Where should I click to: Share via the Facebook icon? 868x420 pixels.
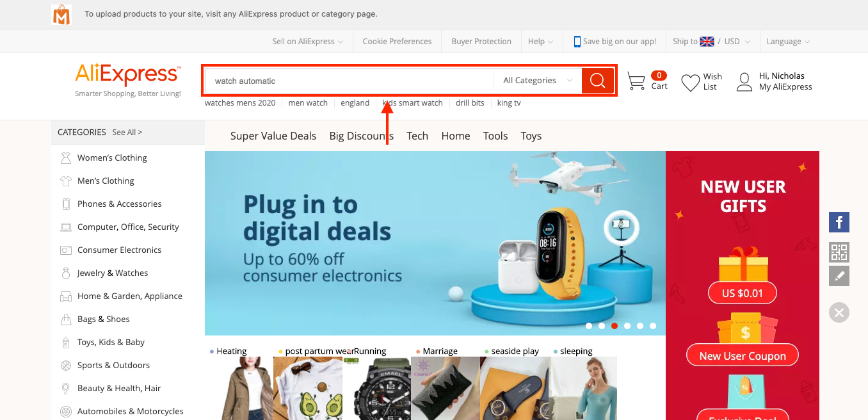(x=839, y=222)
